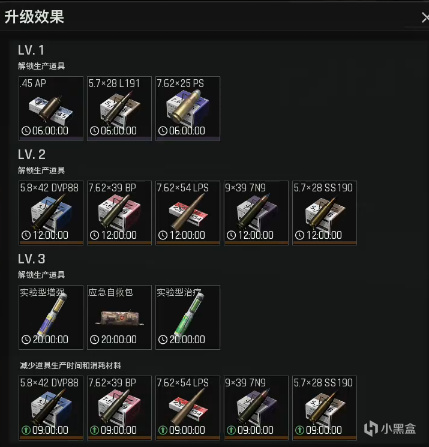Select 7.62×39 BP with reduced time

[119, 408]
